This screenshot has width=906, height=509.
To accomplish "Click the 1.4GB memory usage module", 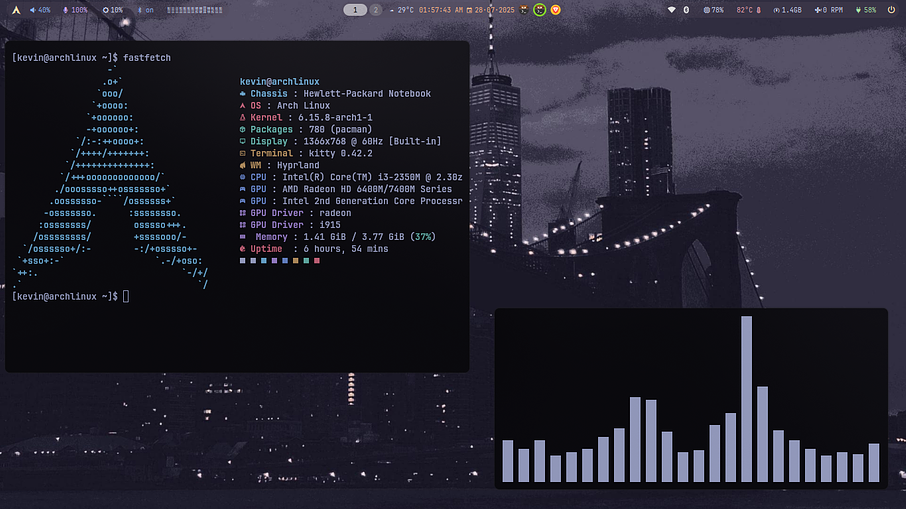I will click(787, 10).
